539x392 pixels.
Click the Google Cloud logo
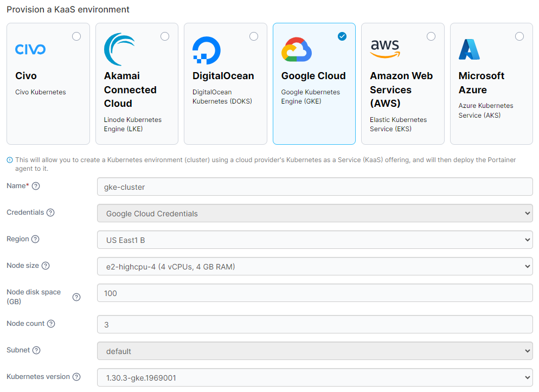coord(297,50)
